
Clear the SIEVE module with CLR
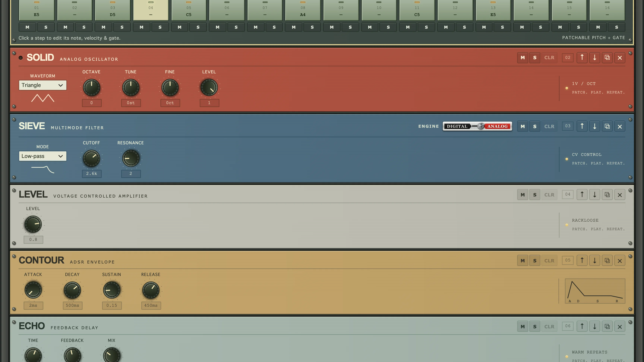coord(549,126)
